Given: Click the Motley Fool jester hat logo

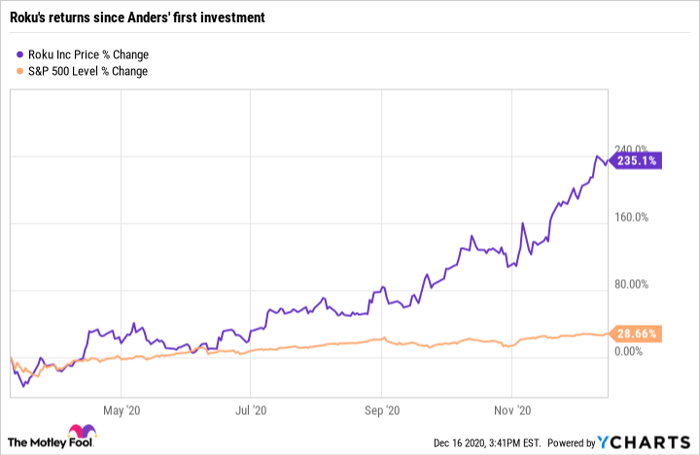Looking at the screenshot, I should click(x=81, y=440).
